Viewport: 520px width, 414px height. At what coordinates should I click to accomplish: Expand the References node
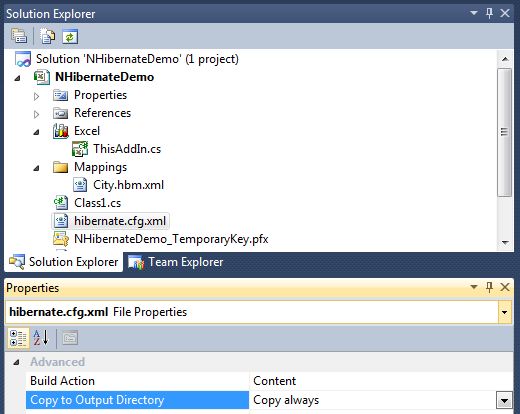tap(36, 114)
